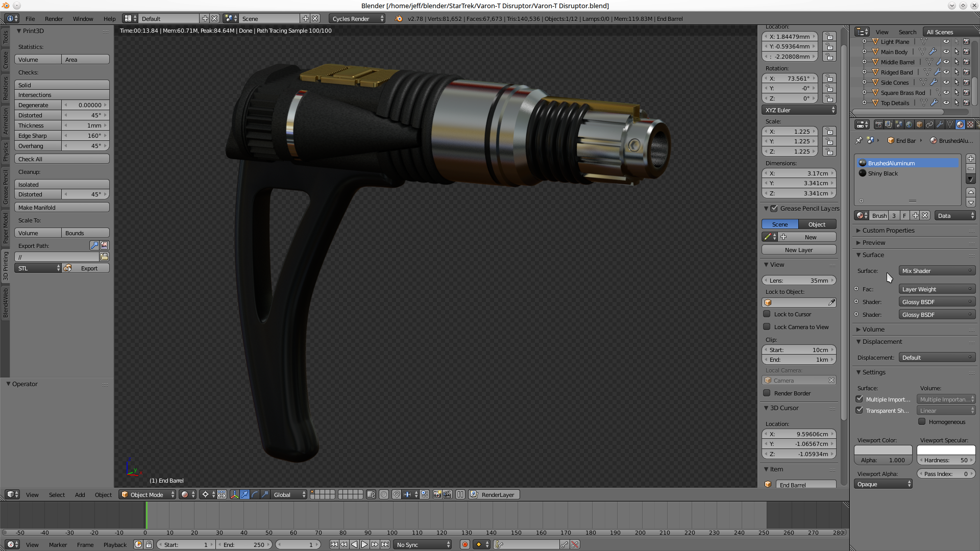This screenshot has width=980, height=551.
Task: Enable the Lock to Cursor checkbox
Action: point(767,314)
